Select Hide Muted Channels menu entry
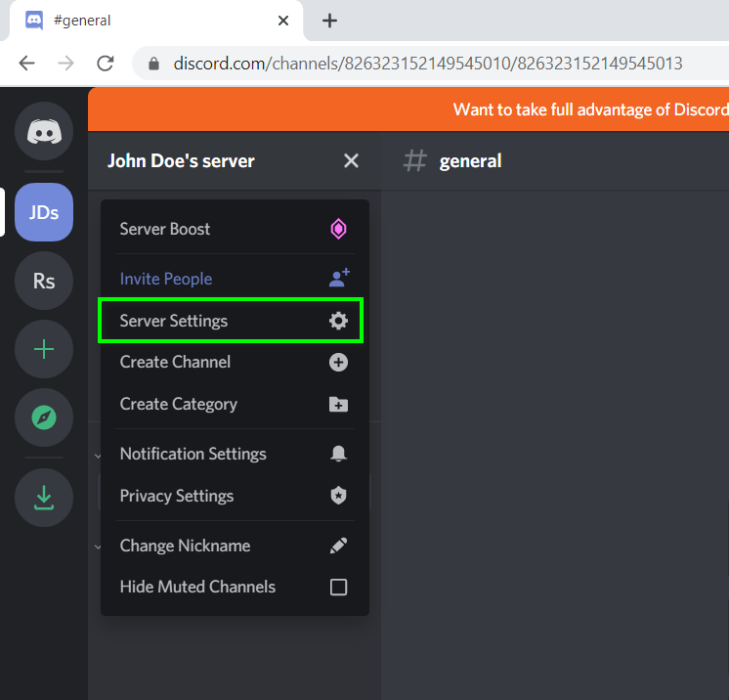729x700 pixels. 235,587
